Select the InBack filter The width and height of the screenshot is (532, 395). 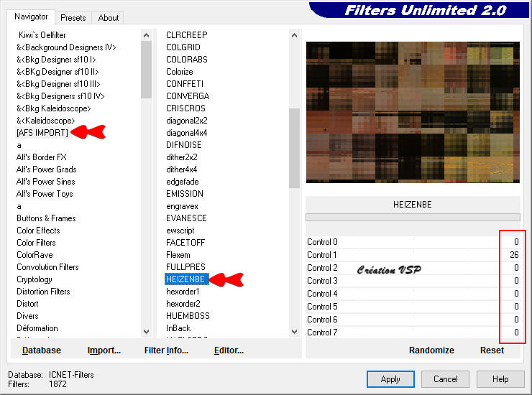(x=178, y=328)
